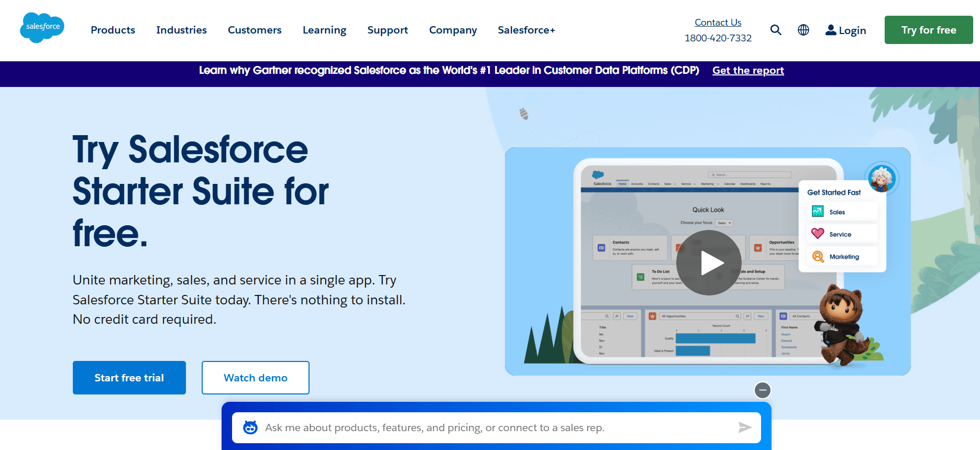Click the video preview thumbnail
980x450 pixels.
point(708,261)
